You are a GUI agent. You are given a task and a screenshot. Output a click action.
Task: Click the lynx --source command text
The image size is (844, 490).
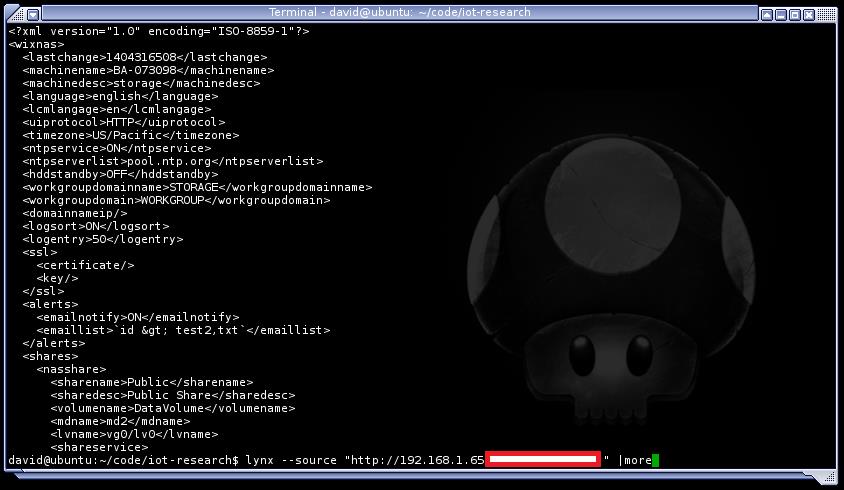click(291, 460)
